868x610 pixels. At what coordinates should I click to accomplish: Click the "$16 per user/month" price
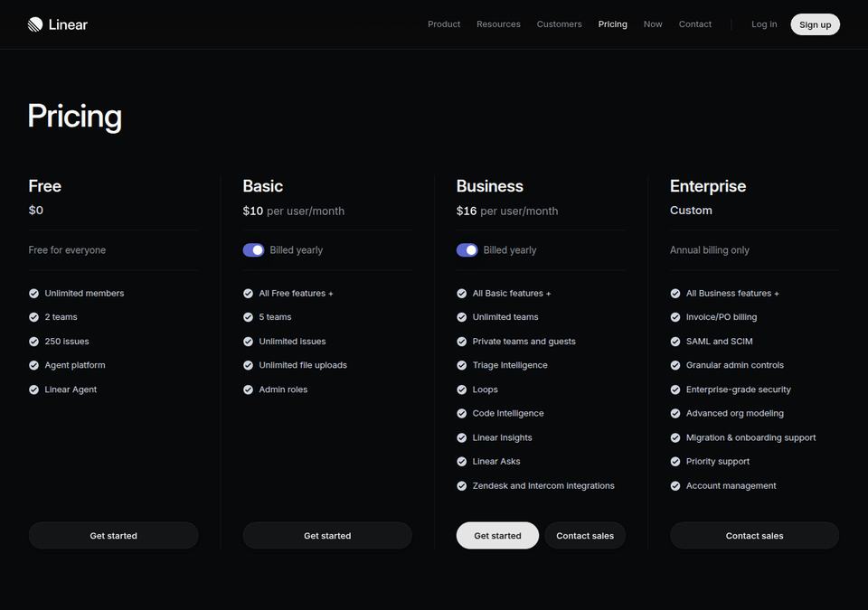[x=507, y=211]
